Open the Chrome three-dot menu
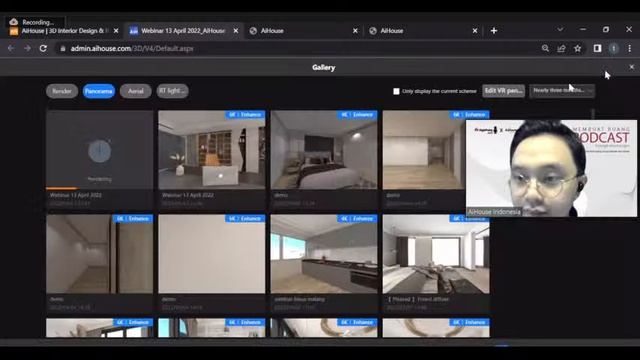This screenshot has width=640, height=360. click(x=630, y=49)
